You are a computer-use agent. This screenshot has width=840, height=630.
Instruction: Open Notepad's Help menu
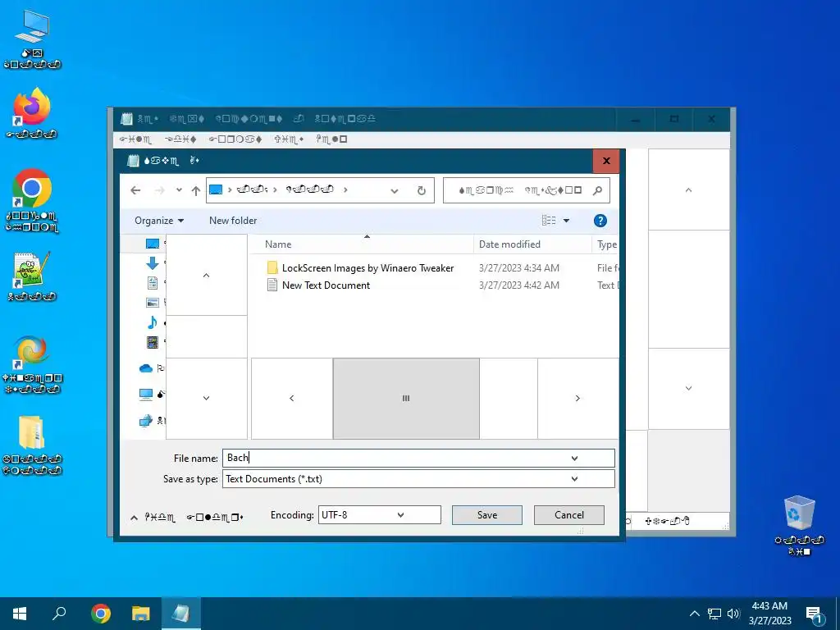click(331, 139)
